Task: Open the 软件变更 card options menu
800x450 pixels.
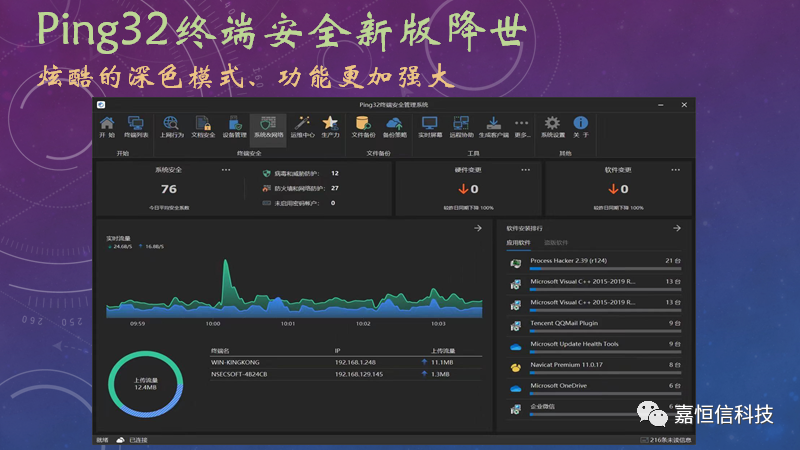Action: pyautogui.click(x=676, y=170)
